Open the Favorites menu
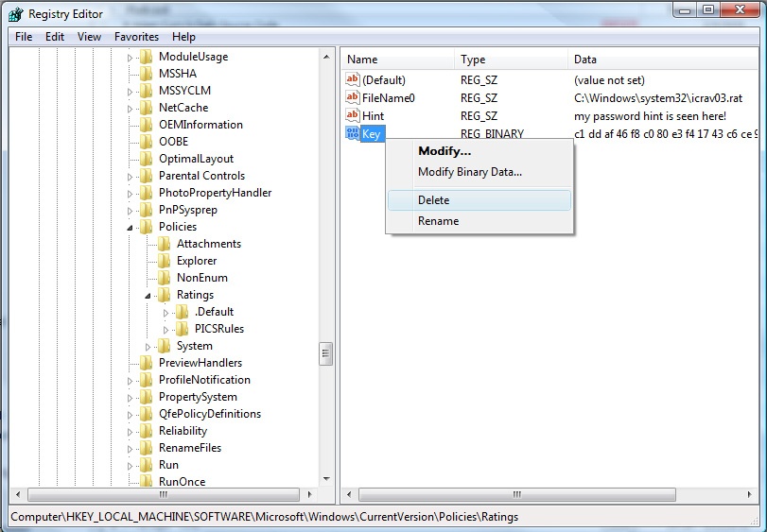767x532 pixels. 136,37
